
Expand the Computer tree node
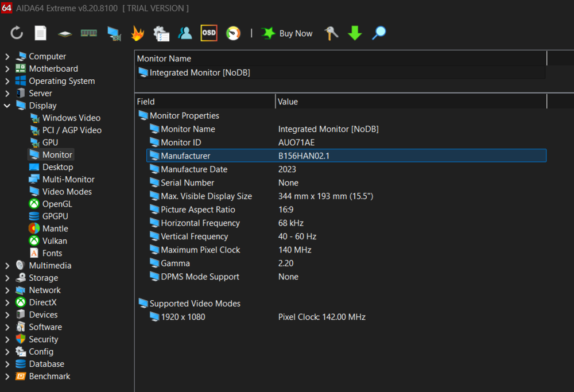pos(7,56)
